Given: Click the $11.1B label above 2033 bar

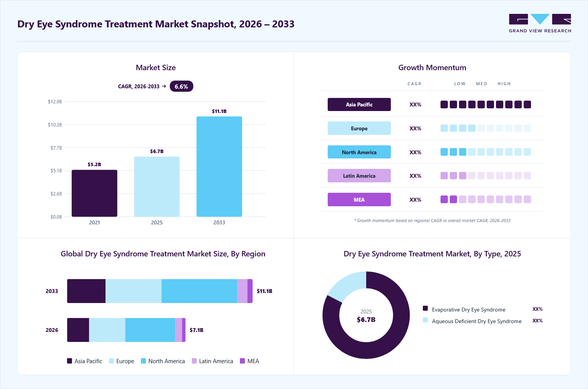Looking at the screenshot, I should [219, 111].
